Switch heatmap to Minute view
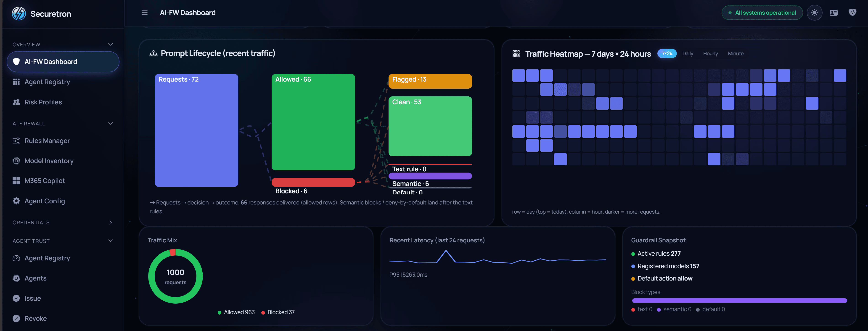Image resolution: width=868 pixels, height=331 pixels. pyautogui.click(x=736, y=54)
